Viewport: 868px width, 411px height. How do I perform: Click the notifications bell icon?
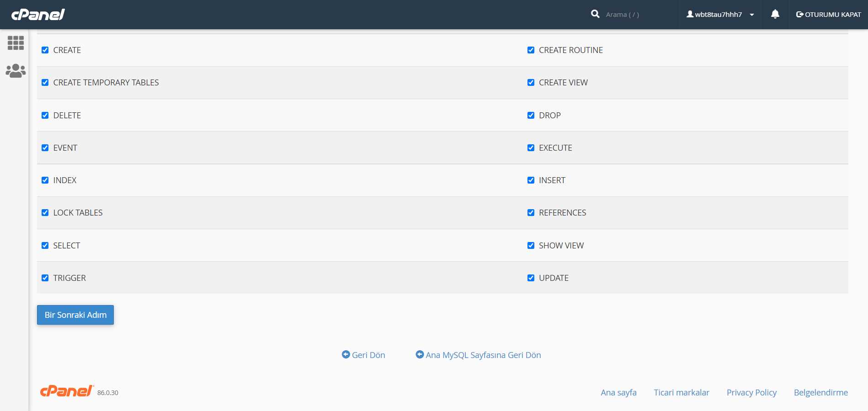pos(775,14)
